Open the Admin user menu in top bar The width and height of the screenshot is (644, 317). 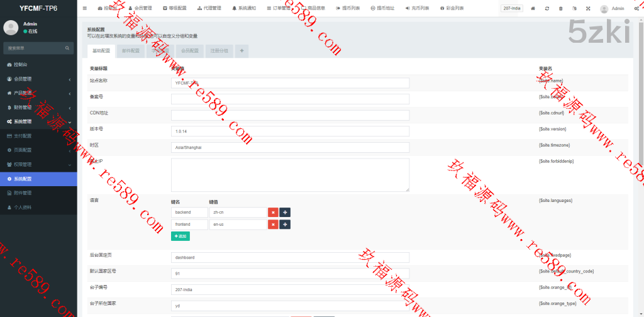click(612, 9)
